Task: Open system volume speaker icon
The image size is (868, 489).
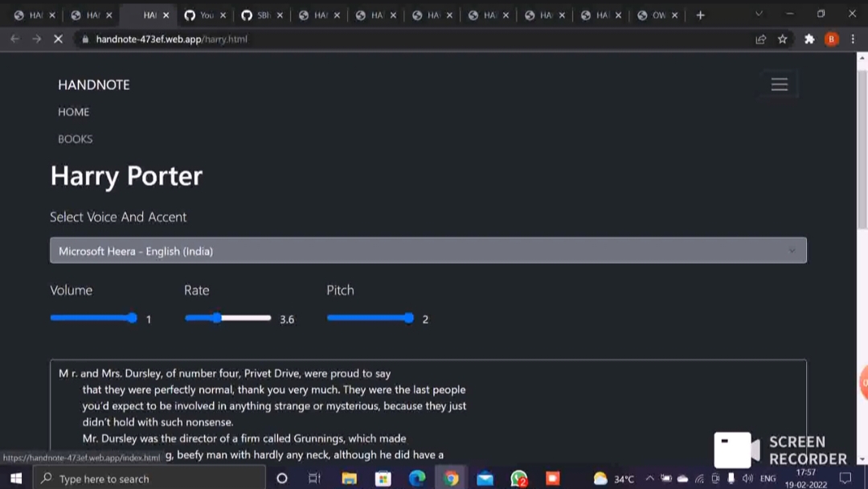Action: [x=747, y=478]
